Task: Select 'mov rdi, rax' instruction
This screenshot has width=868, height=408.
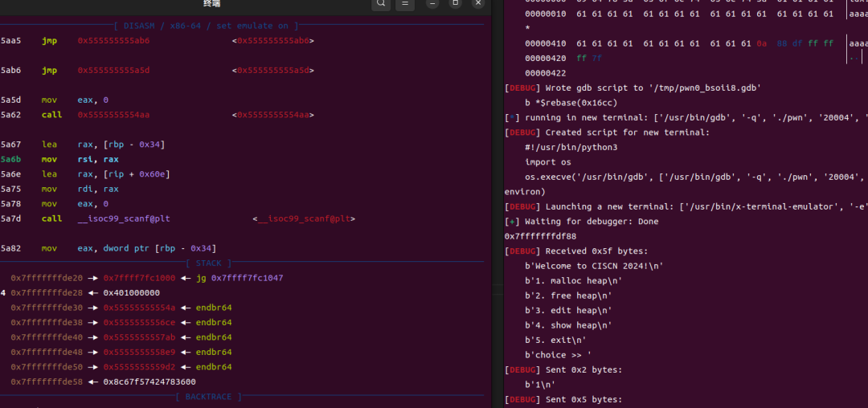Action: [x=80, y=189]
